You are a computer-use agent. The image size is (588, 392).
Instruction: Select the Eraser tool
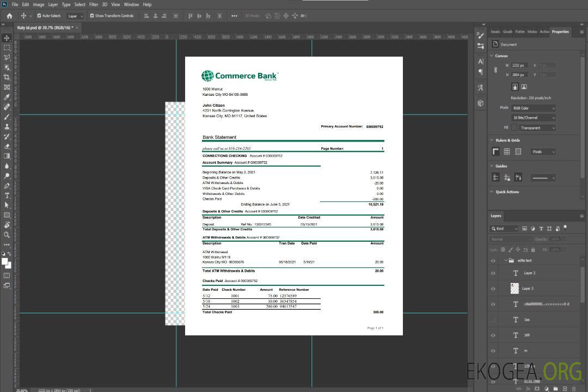[x=7, y=146]
